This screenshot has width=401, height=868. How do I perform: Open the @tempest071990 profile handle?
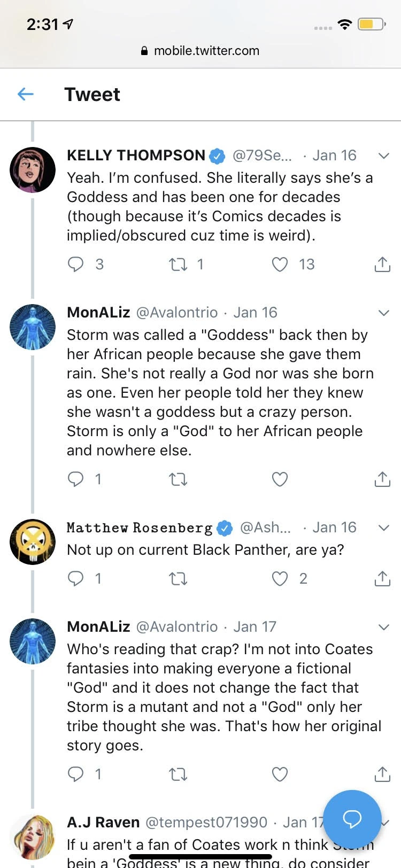click(x=206, y=822)
